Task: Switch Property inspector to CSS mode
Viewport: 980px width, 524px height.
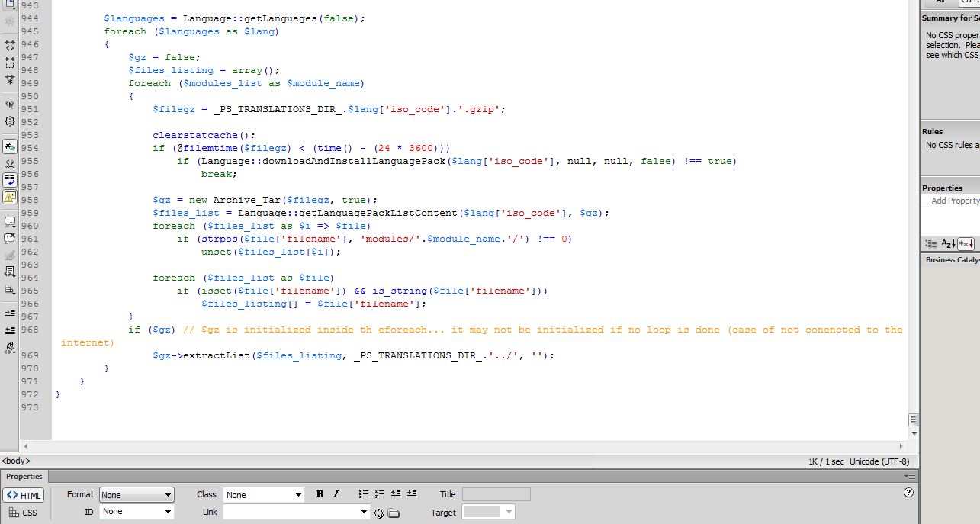Action: 24,513
